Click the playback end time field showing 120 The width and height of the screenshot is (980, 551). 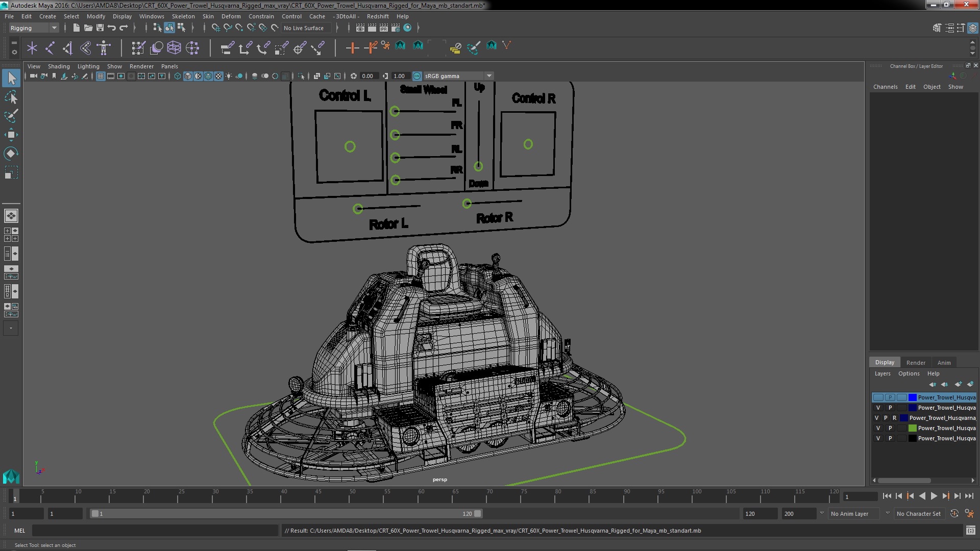tap(759, 514)
